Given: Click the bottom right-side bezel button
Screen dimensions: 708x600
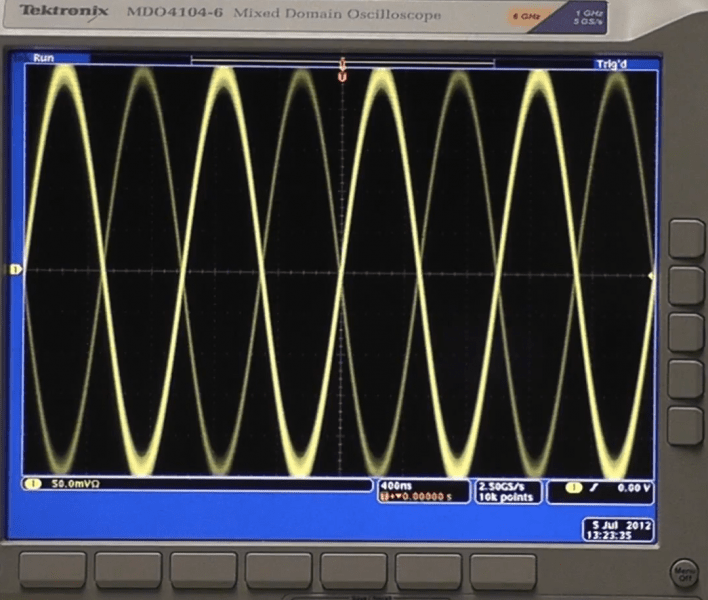Looking at the screenshot, I should point(686,426).
